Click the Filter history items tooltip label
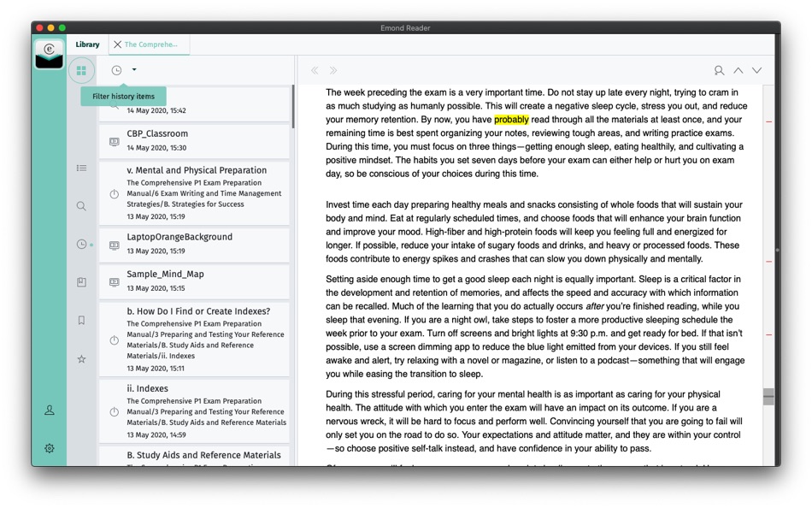 coord(123,97)
